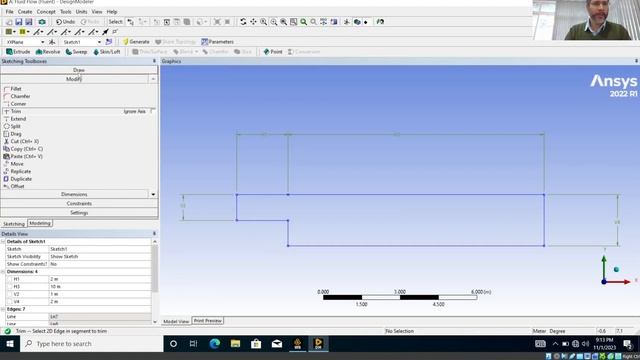Open the Concept menu
640x360 pixels.
click(x=46, y=12)
